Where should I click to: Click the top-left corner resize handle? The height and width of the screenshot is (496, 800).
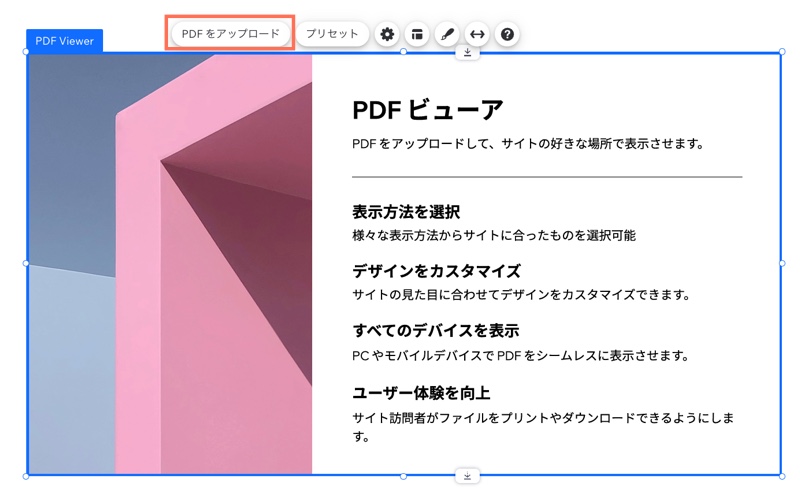pyautogui.click(x=26, y=52)
